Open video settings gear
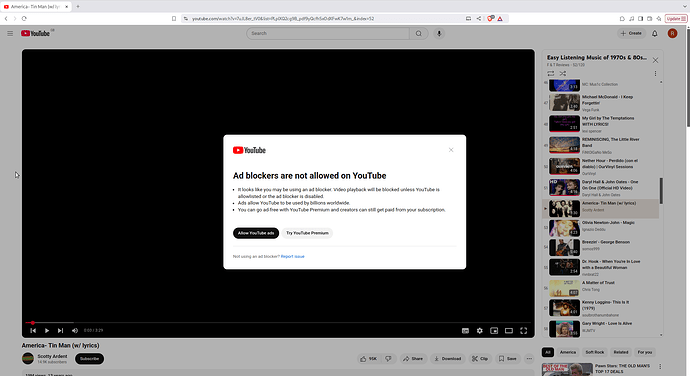This screenshot has height=376, width=690. [480, 331]
